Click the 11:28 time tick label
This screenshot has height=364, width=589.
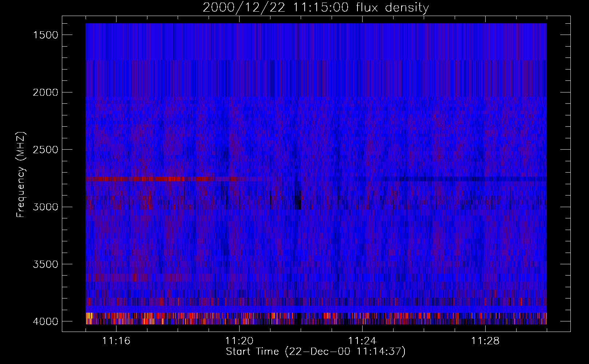click(x=485, y=341)
